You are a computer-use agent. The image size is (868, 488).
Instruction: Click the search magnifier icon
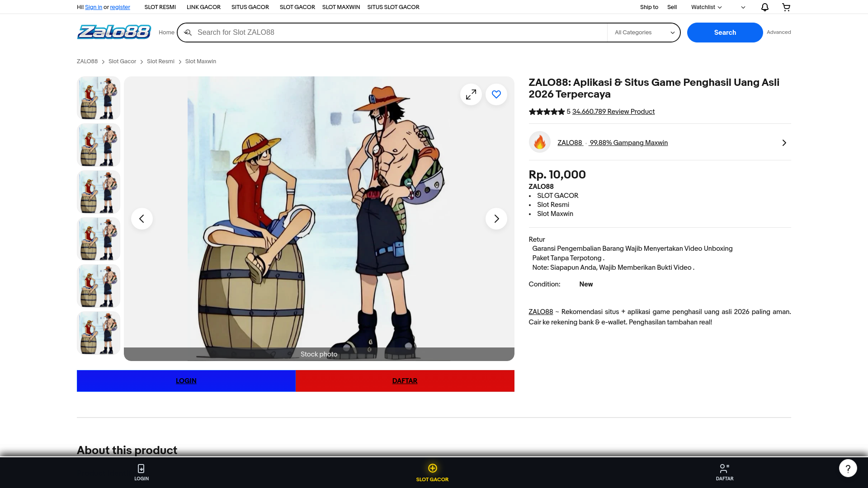coord(188,33)
